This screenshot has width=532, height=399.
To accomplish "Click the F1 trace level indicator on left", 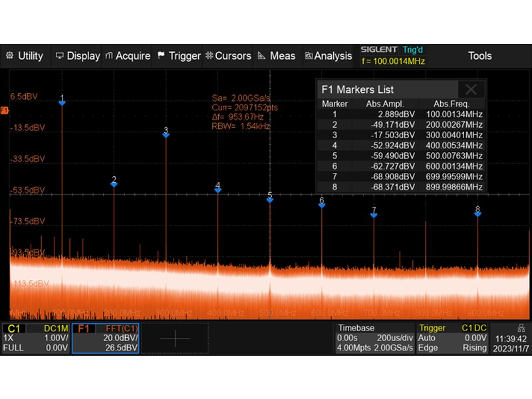I will 5,110.
